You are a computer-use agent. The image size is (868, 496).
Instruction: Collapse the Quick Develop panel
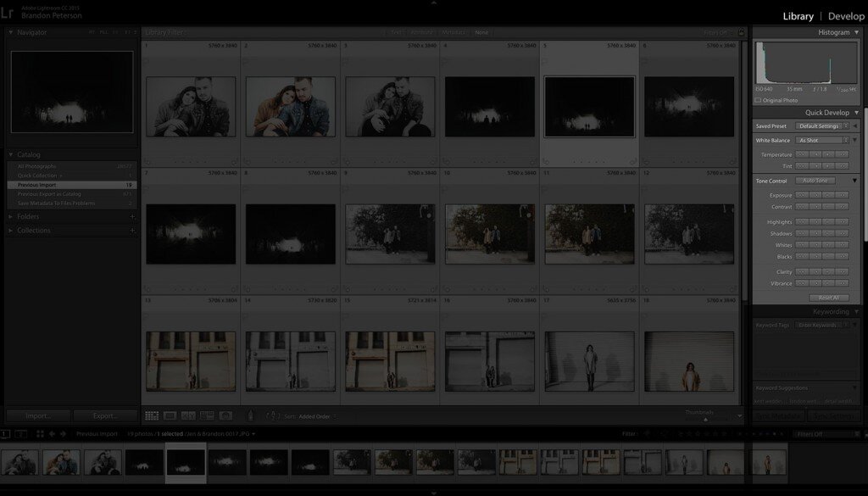[x=856, y=113]
